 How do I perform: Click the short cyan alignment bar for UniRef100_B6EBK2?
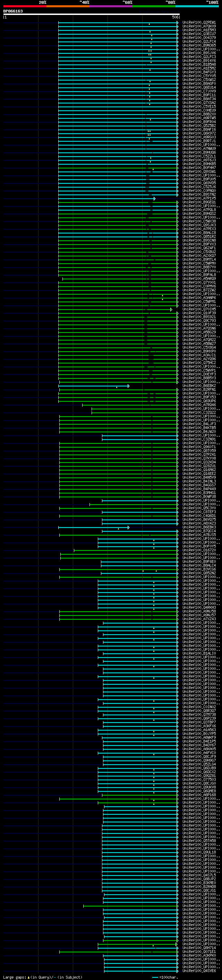[x=94, y=386]
